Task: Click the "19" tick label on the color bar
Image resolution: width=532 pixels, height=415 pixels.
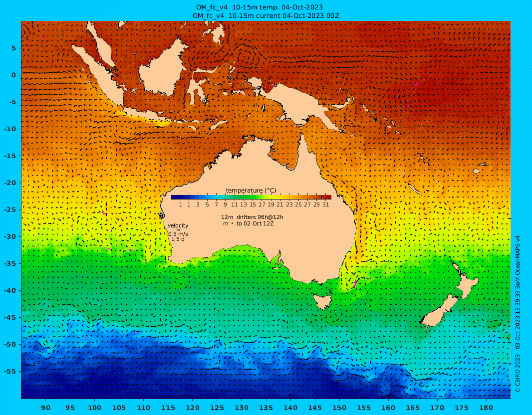Action: (271, 205)
